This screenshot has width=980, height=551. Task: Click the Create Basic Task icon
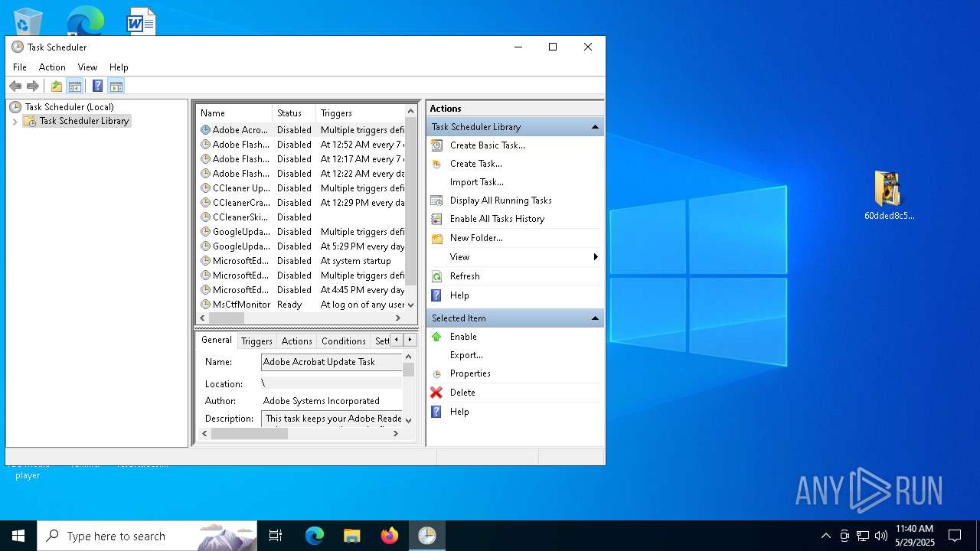click(x=436, y=145)
